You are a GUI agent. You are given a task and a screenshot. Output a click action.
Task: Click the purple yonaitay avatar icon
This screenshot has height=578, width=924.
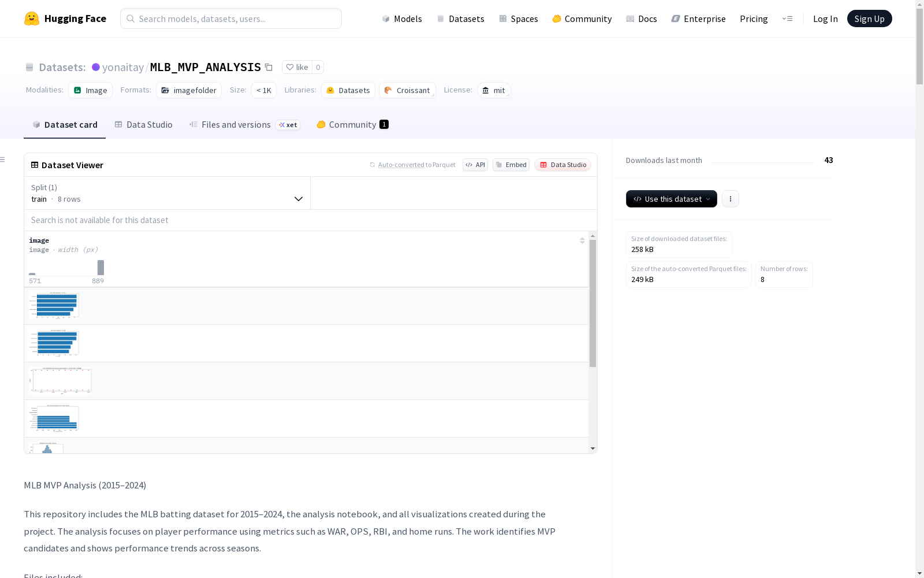[x=96, y=67]
